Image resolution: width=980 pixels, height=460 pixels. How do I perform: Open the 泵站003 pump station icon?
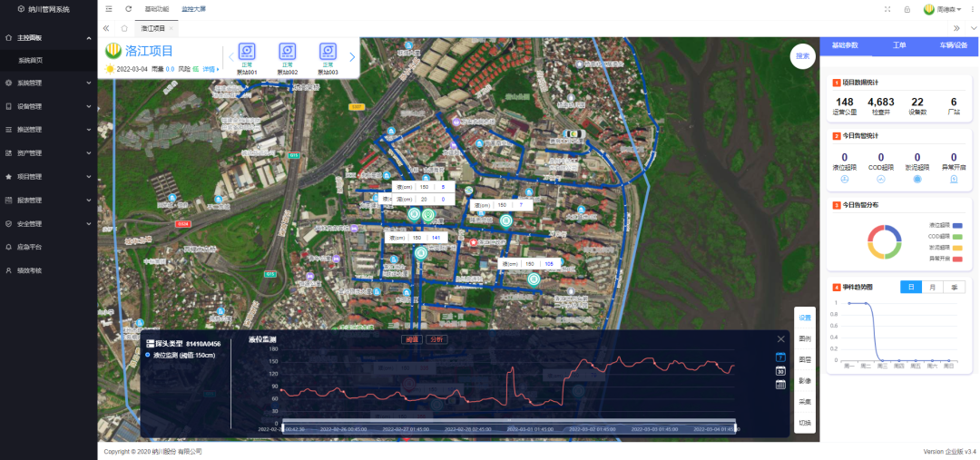[x=327, y=51]
